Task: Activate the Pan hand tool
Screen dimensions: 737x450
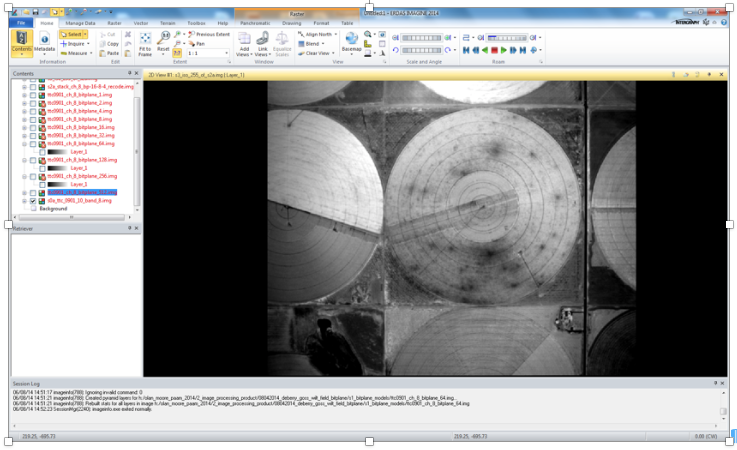Action: 196,44
